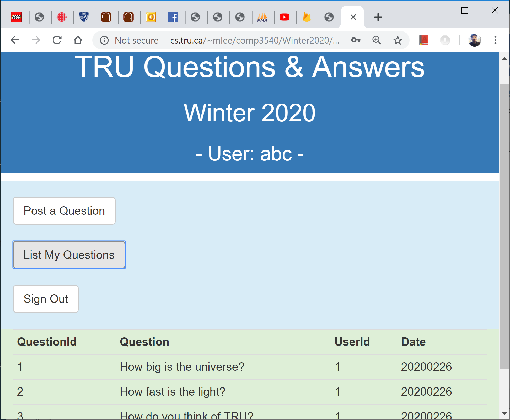Open a new browser tab

(x=378, y=17)
